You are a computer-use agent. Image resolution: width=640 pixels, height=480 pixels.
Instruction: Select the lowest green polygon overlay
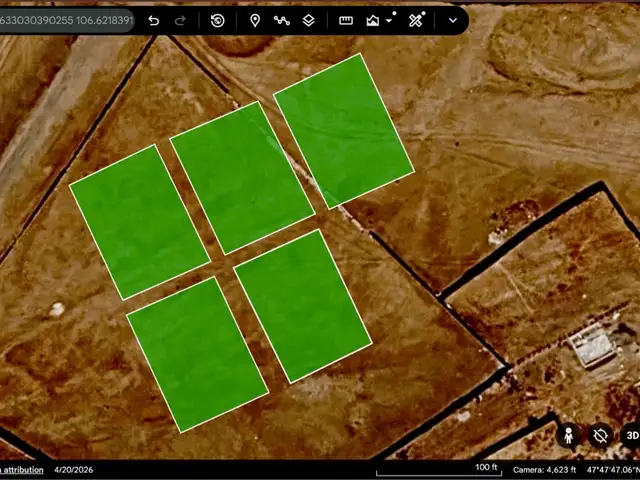tap(197, 355)
